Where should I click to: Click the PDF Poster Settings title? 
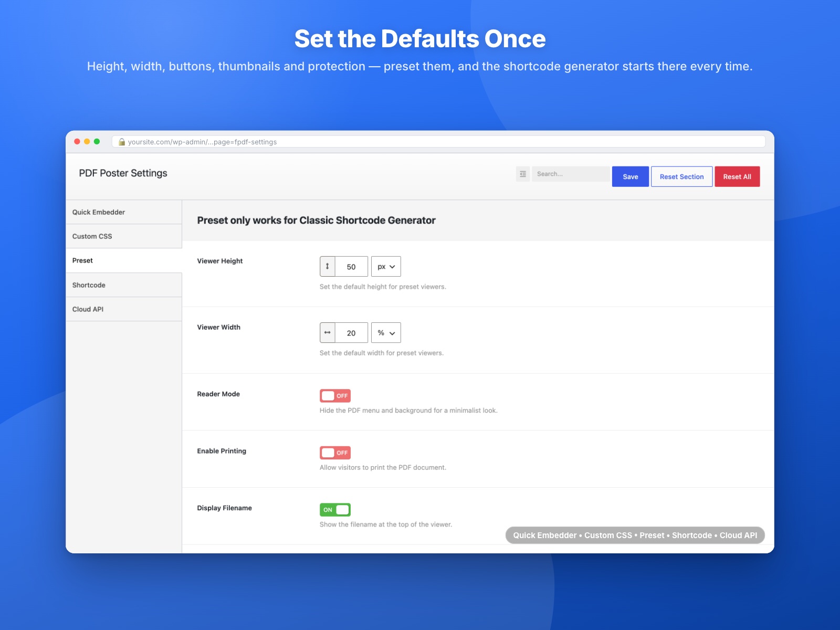coord(123,173)
